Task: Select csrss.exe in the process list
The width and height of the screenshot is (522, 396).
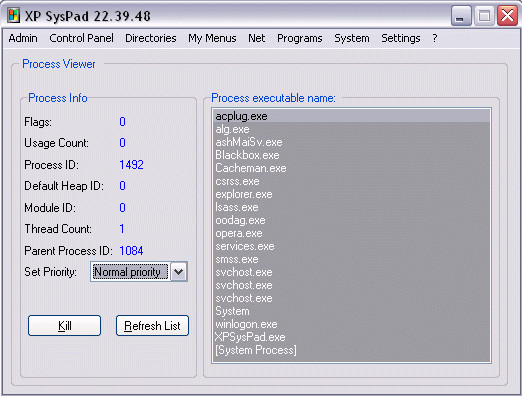Action: pos(351,181)
